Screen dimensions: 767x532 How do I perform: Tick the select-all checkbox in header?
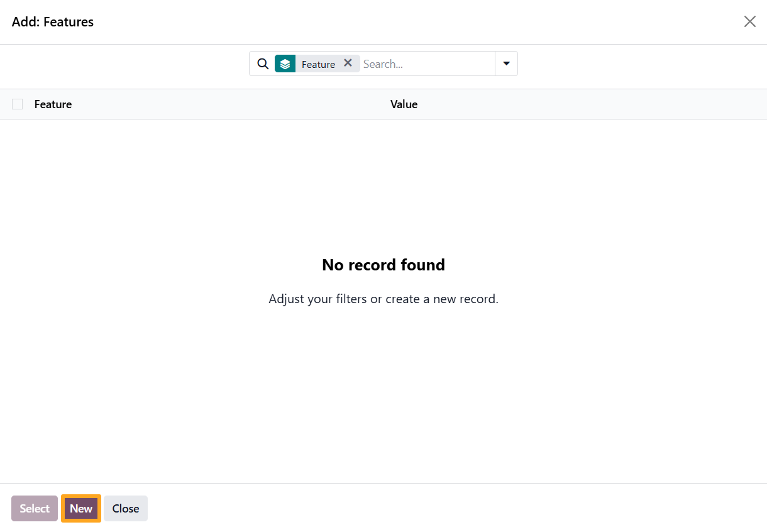pyautogui.click(x=17, y=104)
